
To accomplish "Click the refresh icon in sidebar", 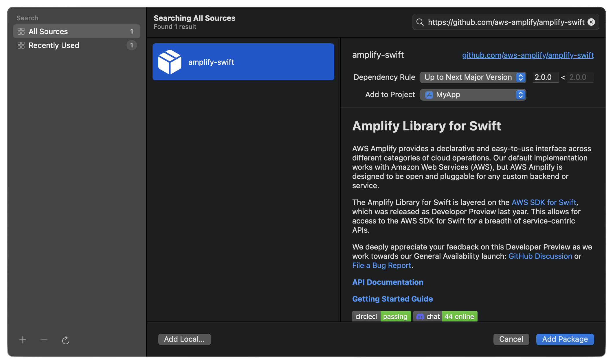I will (x=66, y=340).
